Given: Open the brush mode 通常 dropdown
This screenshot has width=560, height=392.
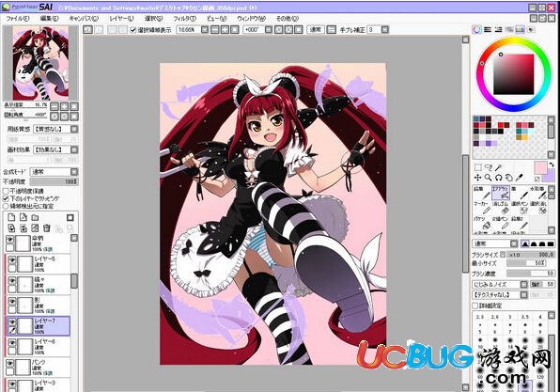Looking at the screenshot, I should [x=495, y=243].
